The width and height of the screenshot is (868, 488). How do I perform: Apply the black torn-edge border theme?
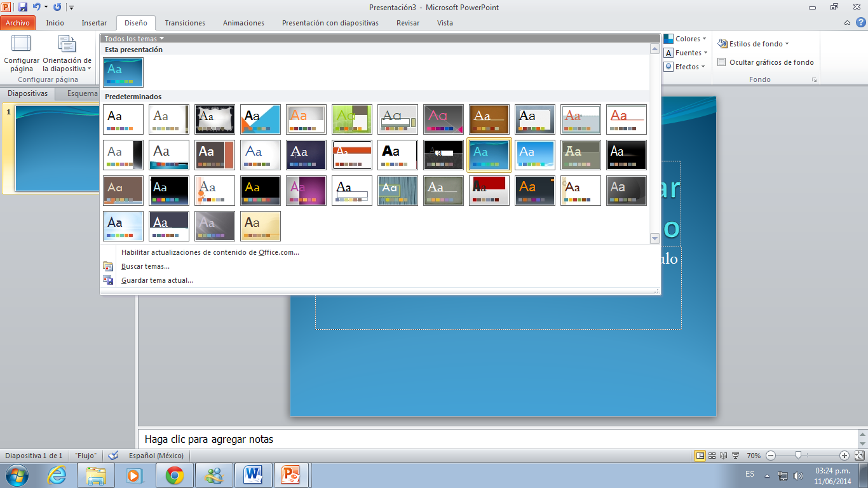(215, 119)
